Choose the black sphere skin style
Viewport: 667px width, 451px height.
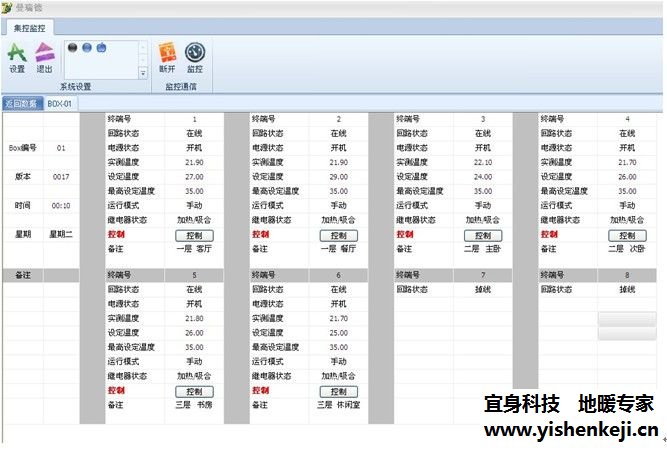click(73, 48)
